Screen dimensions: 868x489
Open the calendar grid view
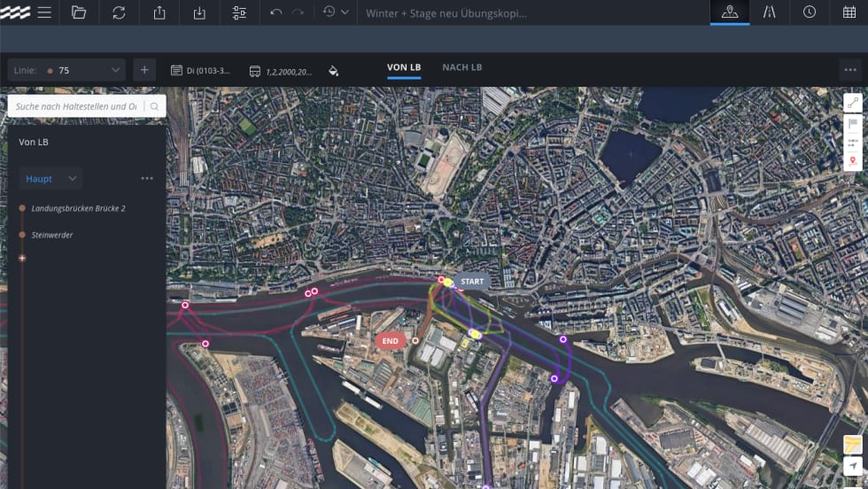coord(849,12)
